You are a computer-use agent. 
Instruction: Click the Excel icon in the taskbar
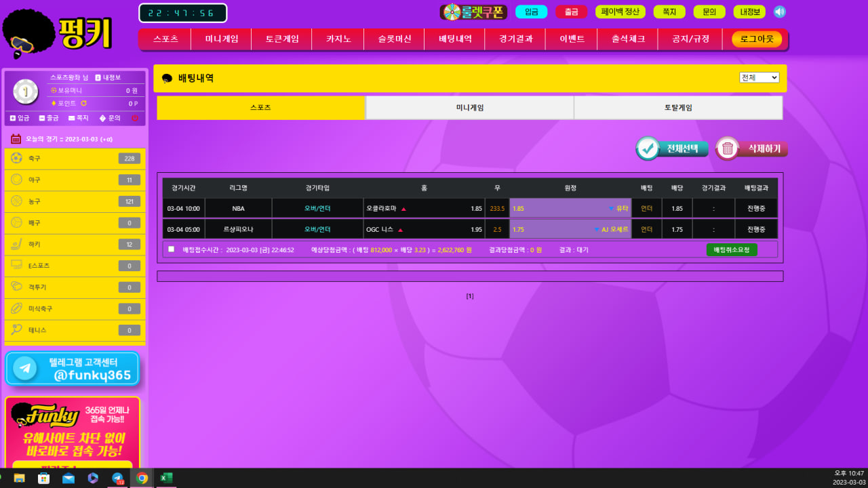[x=165, y=478]
